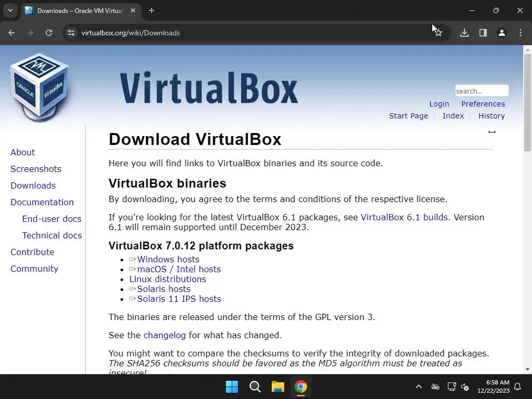Viewport: 532px width, 399px height.
Task: Open site information icon in address bar
Action: (x=71, y=33)
